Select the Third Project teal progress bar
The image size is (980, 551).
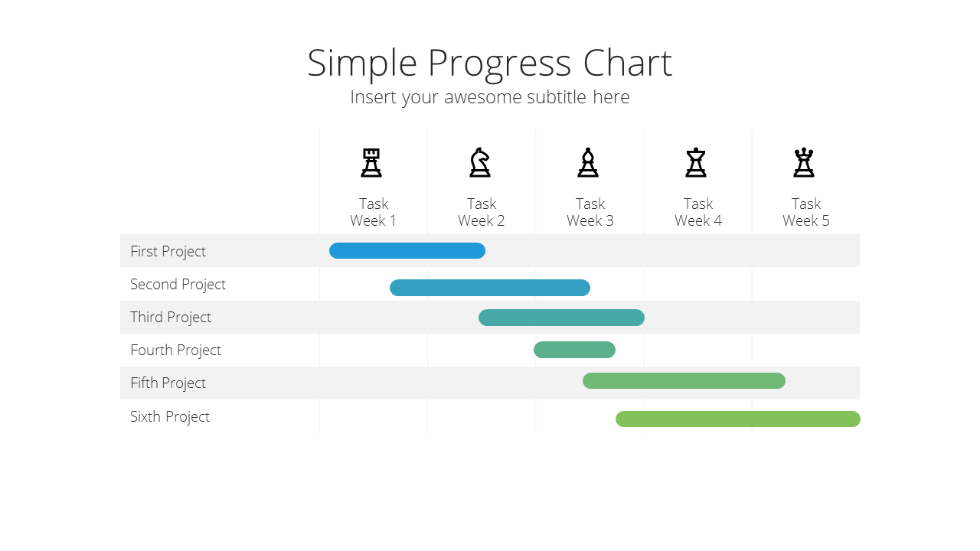coord(561,318)
